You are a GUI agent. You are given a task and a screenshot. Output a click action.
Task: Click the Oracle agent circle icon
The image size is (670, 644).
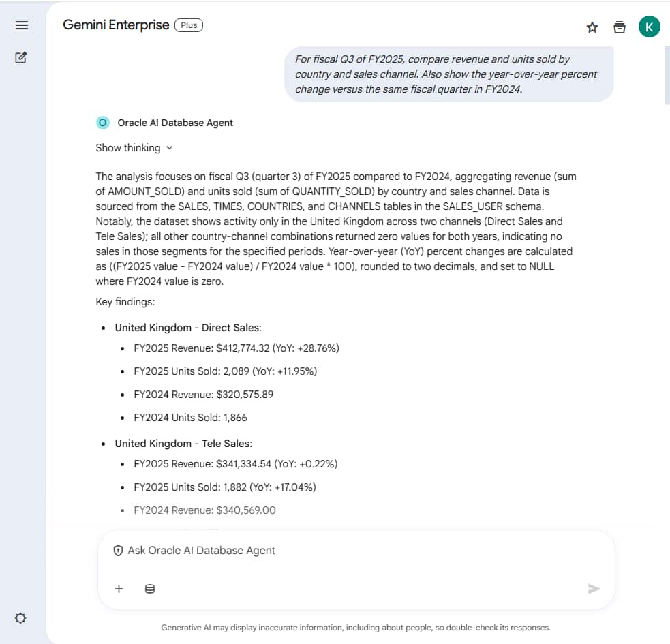pyautogui.click(x=103, y=123)
